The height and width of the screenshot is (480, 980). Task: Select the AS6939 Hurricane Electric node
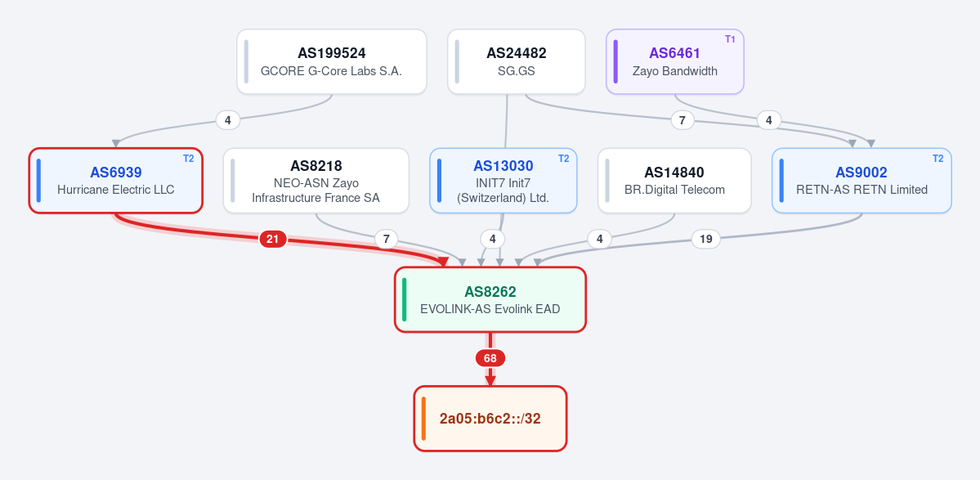[x=115, y=181]
